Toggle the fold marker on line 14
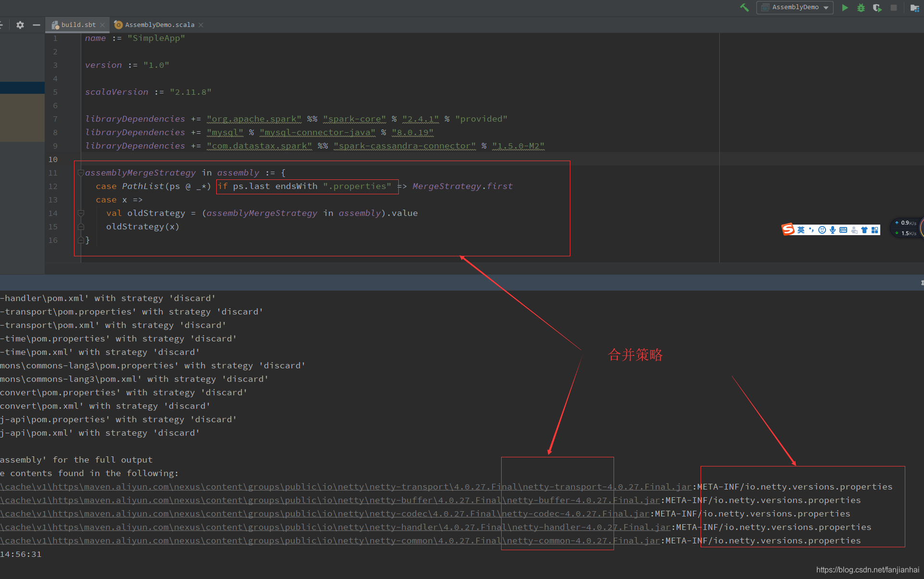Image resolution: width=924 pixels, height=579 pixels. pyautogui.click(x=81, y=213)
